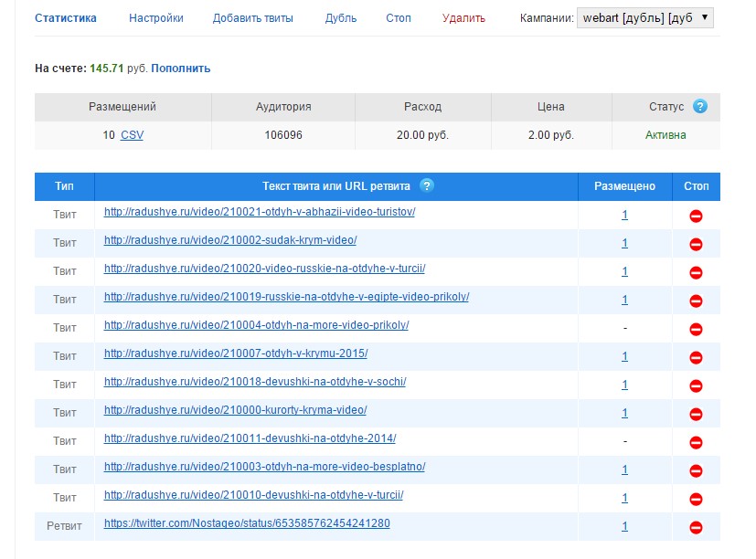
Task: Open the devushki-na-otdyhe-v-sochi URL
Action: 255,382
